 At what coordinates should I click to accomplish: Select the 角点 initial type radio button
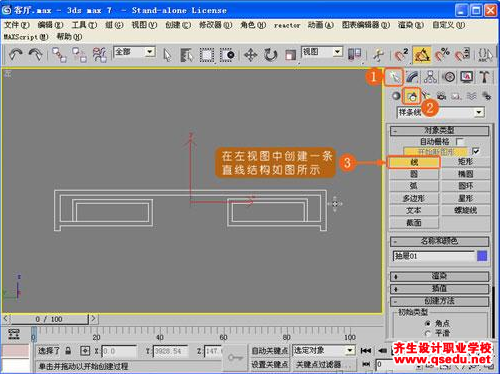coord(428,323)
